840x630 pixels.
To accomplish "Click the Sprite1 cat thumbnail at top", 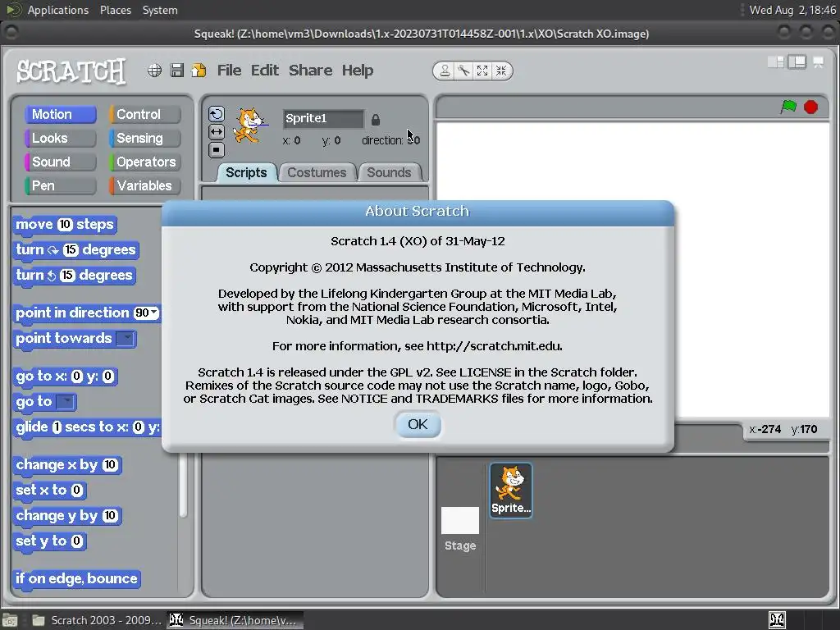I will click(249, 126).
